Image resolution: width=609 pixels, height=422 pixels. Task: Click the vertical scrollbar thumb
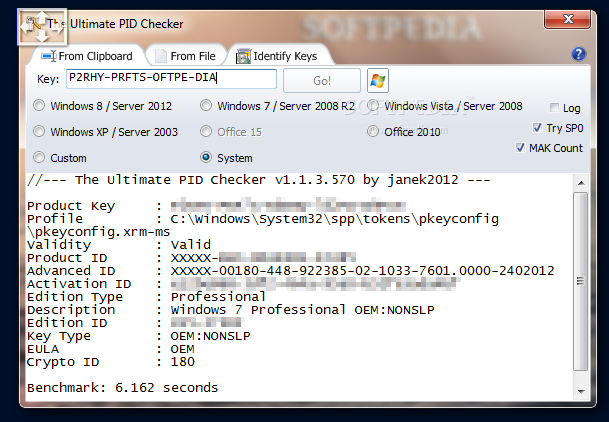tap(581, 281)
